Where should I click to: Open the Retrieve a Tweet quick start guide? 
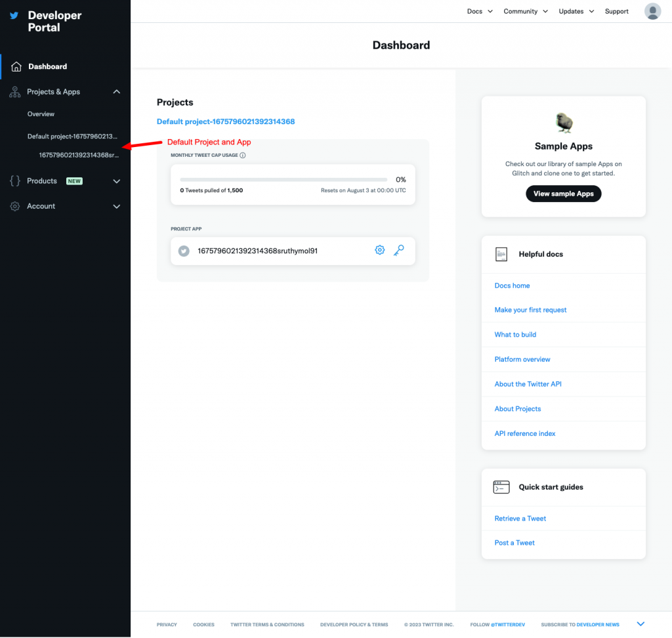520,519
